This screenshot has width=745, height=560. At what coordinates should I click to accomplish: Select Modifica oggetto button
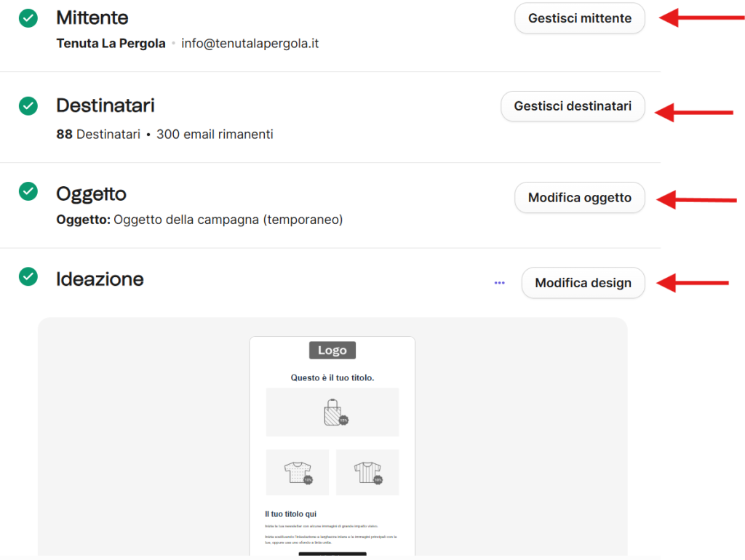[579, 198]
